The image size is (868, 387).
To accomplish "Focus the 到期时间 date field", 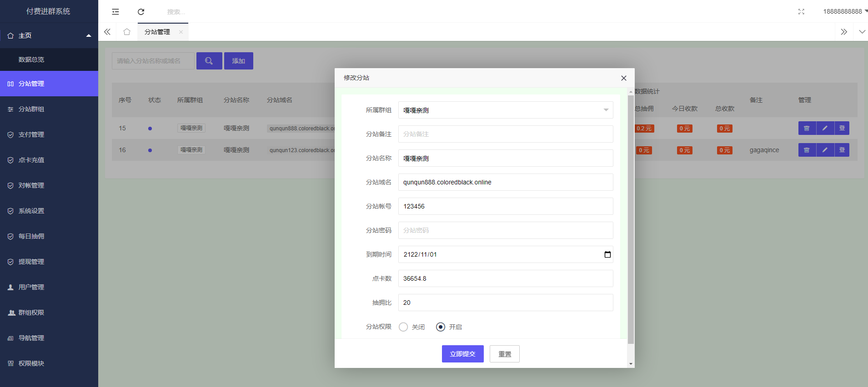I will [506, 254].
